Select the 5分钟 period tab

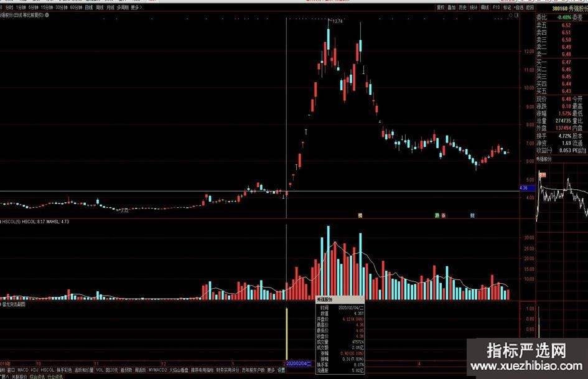coord(33,7)
